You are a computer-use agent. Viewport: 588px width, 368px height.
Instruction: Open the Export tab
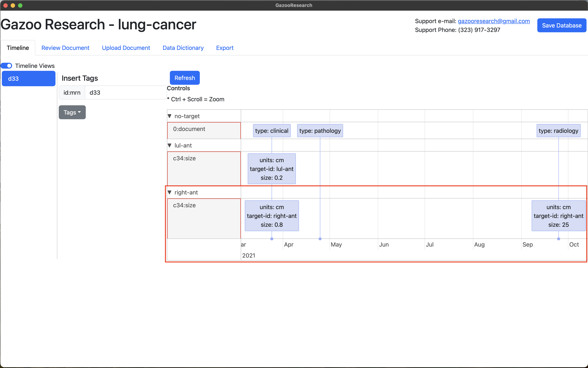225,48
